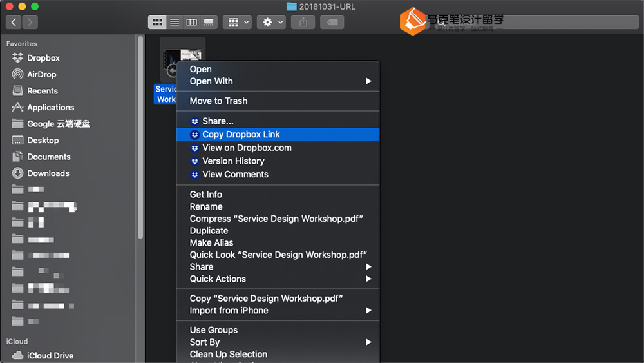This screenshot has height=363, width=644.
Task: Switch to gallery view
Action: coord(209,22)
